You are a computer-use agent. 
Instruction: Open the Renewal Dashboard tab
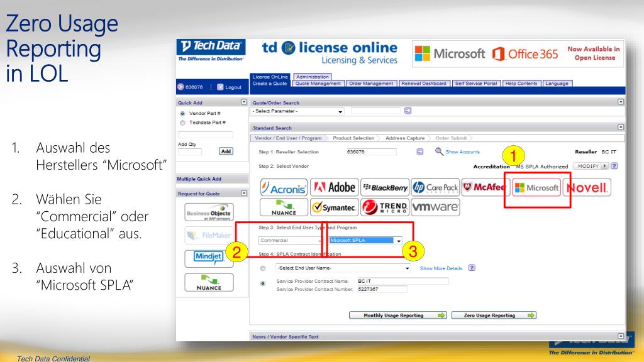tap(424, 84)
